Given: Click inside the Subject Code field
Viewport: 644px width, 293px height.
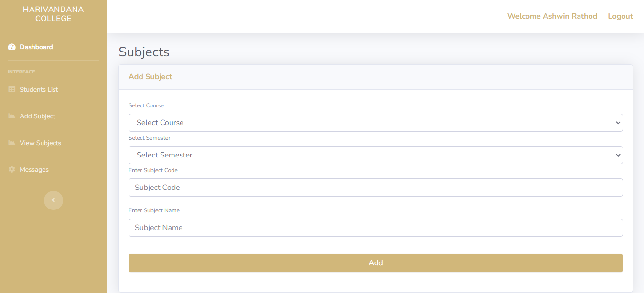Looking at the screenshot, I should click(376, 187).
